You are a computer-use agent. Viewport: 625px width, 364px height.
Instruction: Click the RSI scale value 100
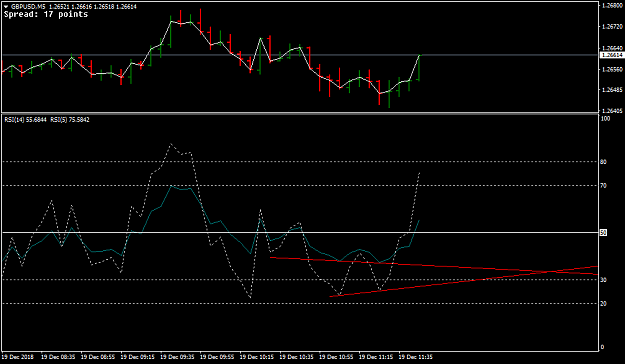point(605,119)
